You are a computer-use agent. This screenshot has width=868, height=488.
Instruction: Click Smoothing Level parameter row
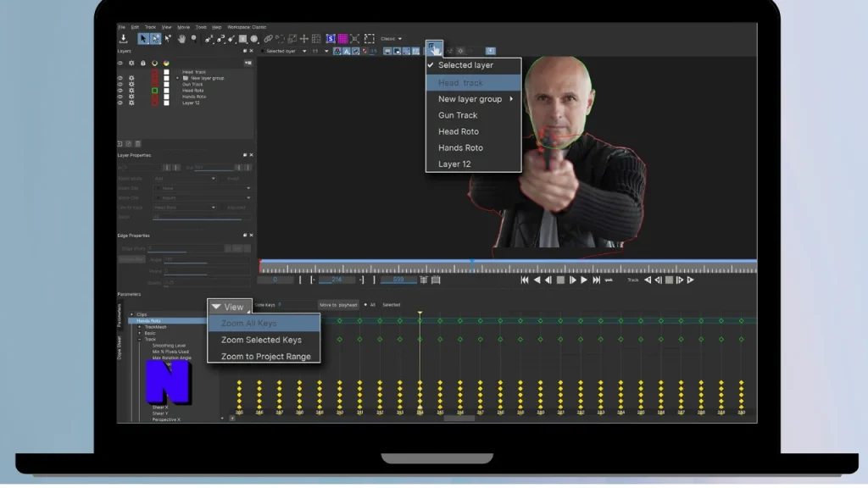pos(169,346)
